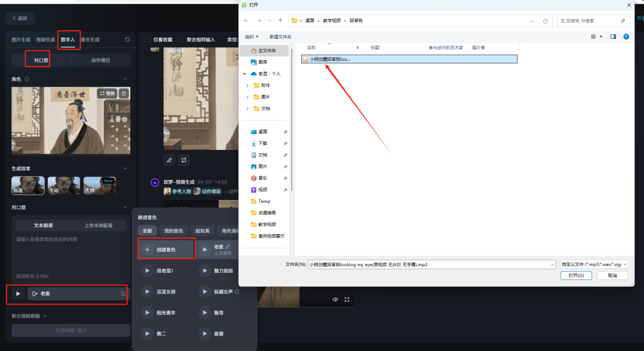This screenshot has height=351, width=644.
Task: Expand the 积分消耗明细 section
Action: 29,316
